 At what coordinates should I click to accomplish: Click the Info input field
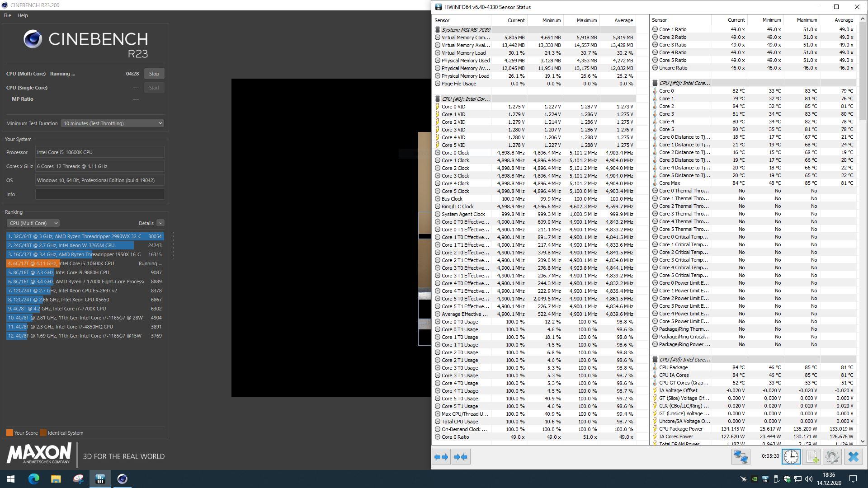click(100, 194)
